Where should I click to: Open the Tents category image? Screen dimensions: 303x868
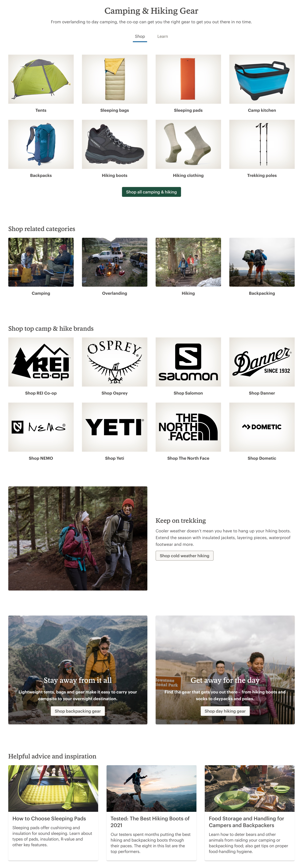coord(41,79)
